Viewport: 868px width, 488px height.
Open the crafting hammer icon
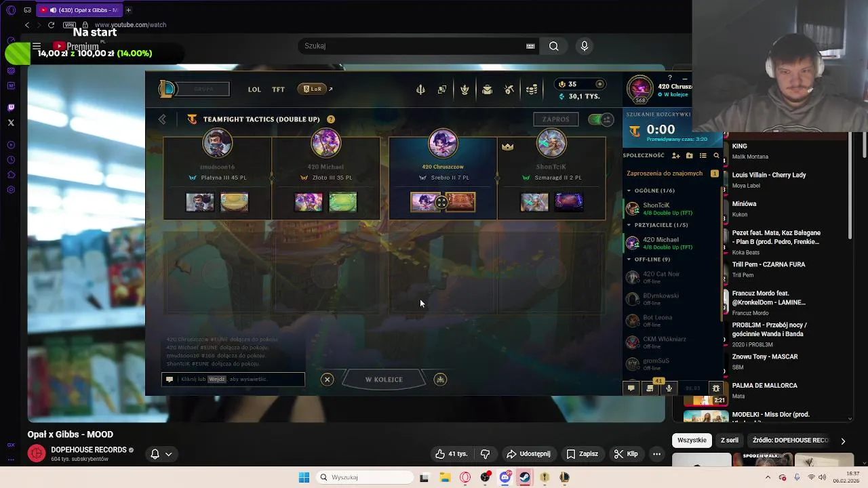(x=509, y=89)
